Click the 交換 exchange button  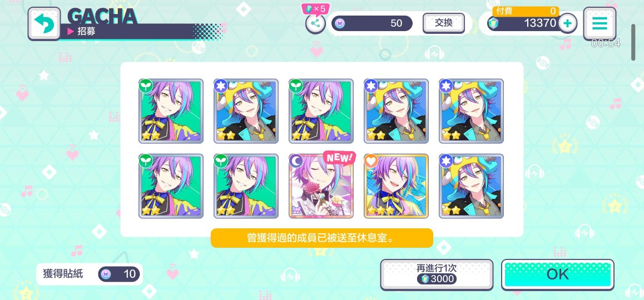[x=444, y=23]
